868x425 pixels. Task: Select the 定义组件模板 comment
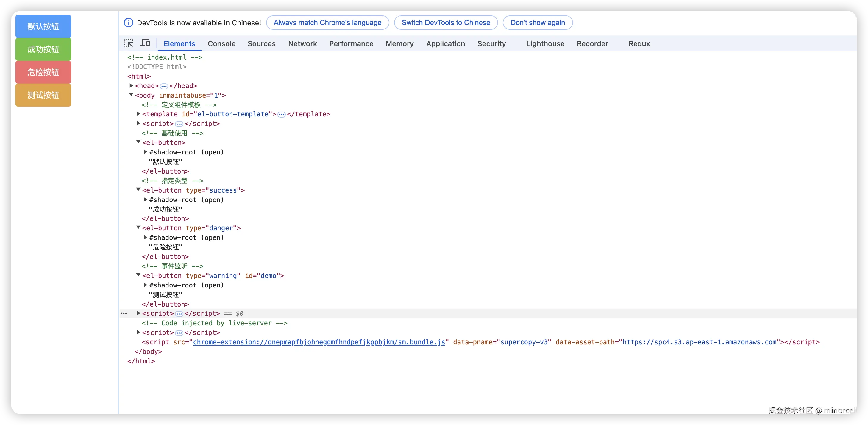(x=179, y=105)
